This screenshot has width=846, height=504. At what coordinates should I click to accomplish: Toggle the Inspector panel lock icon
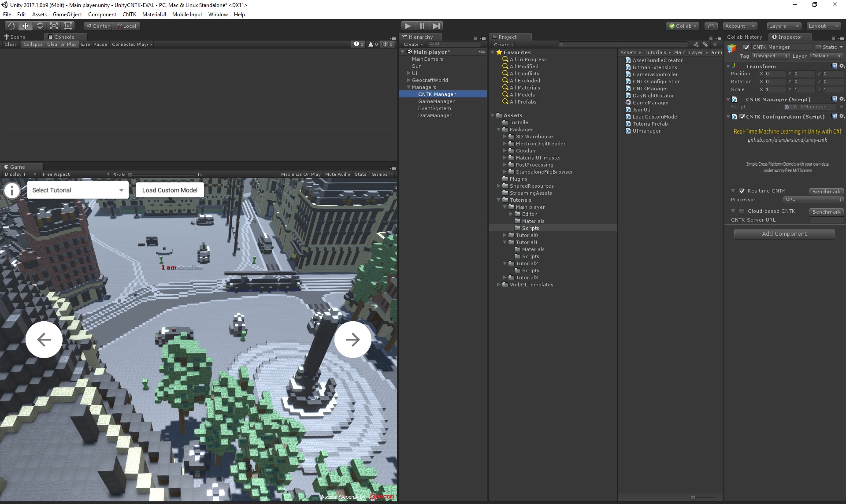pos(833,37)
